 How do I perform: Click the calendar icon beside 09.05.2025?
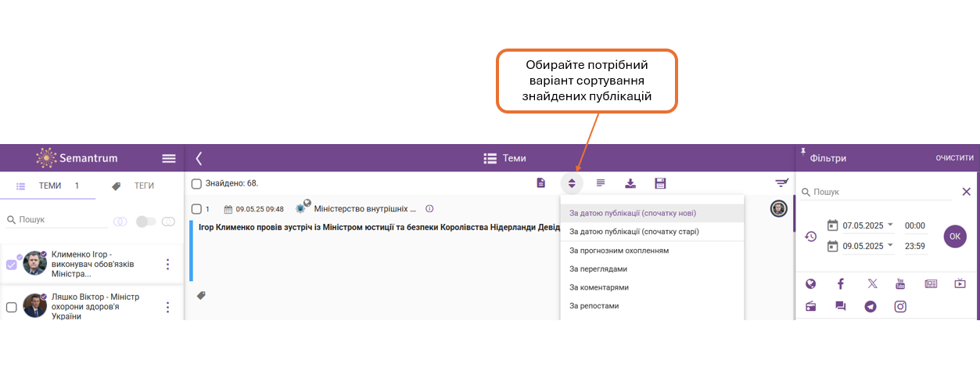click(x=832, y=246)
